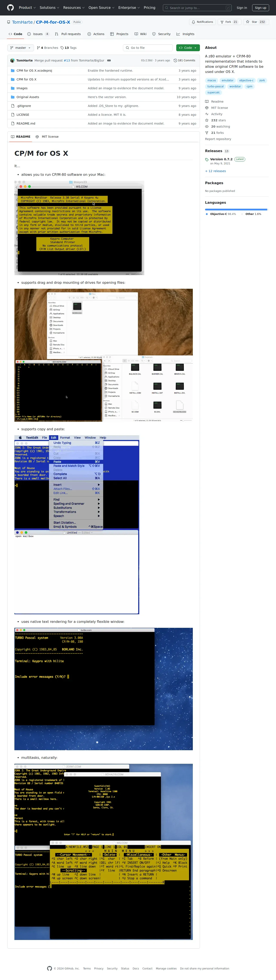The image size is (276, 980).
Task: Expand the Open Source header menu
Action: [101, 8]
